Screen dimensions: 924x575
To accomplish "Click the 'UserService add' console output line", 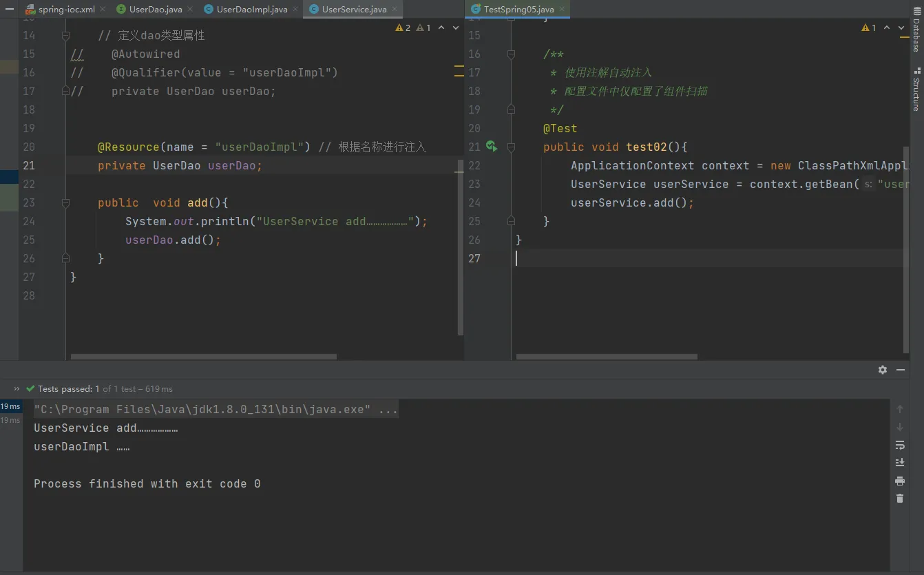I will tap(106, 428).
